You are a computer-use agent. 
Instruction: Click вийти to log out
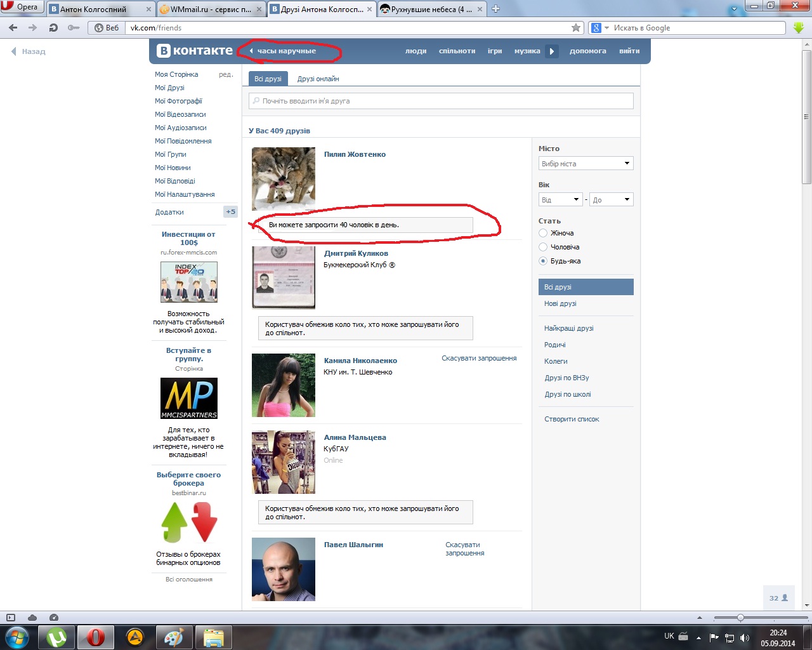[x=629, y=51]
